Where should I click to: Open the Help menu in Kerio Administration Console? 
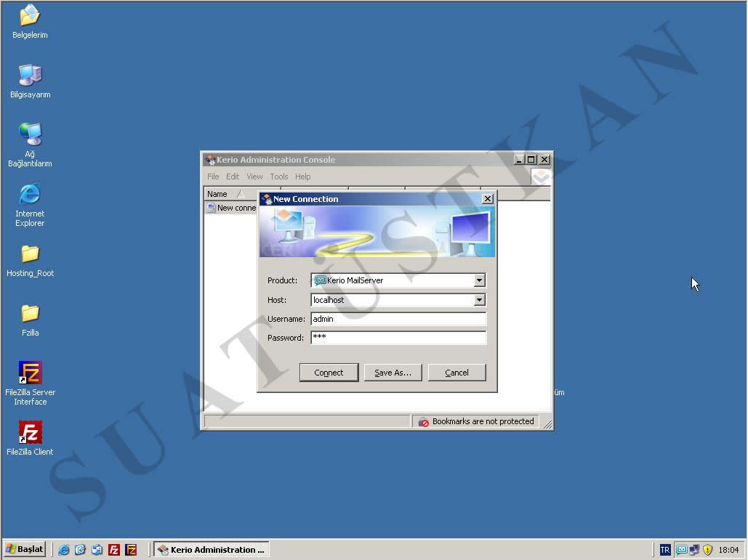302,176
